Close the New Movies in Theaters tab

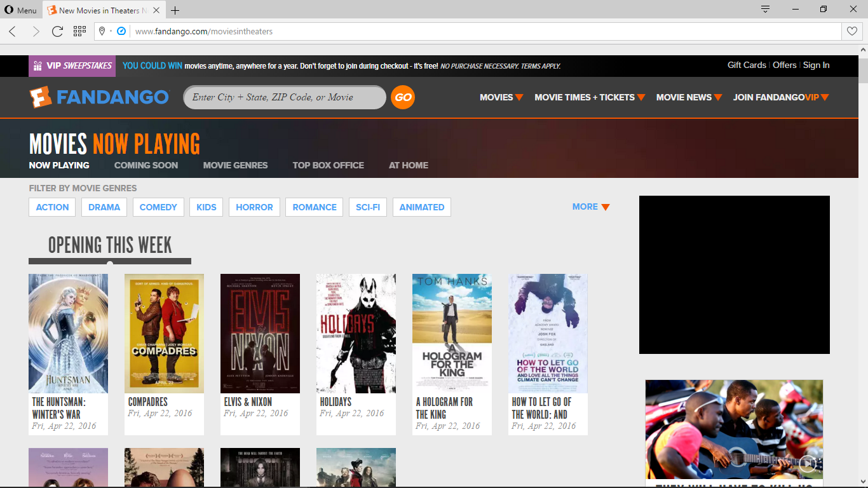(156, 10)
